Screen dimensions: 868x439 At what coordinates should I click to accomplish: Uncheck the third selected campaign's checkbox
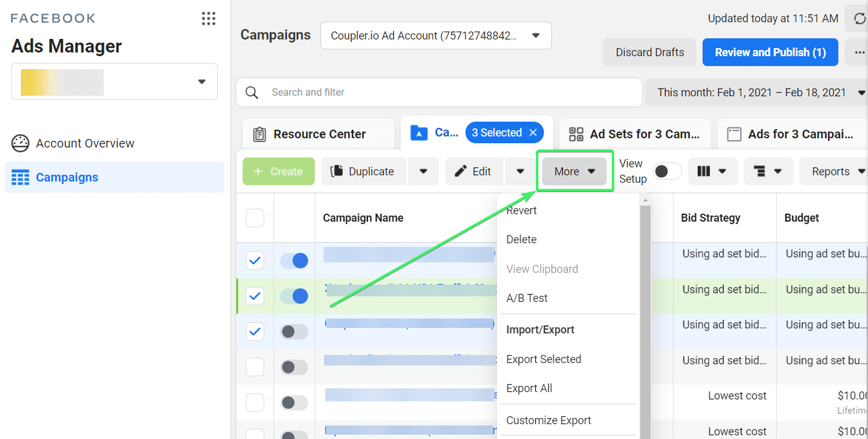tap(255, 332)
